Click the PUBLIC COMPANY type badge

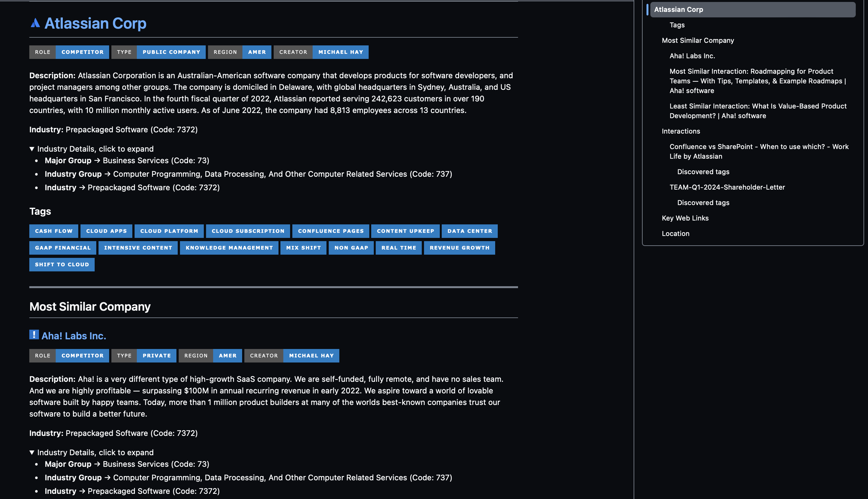171,52
